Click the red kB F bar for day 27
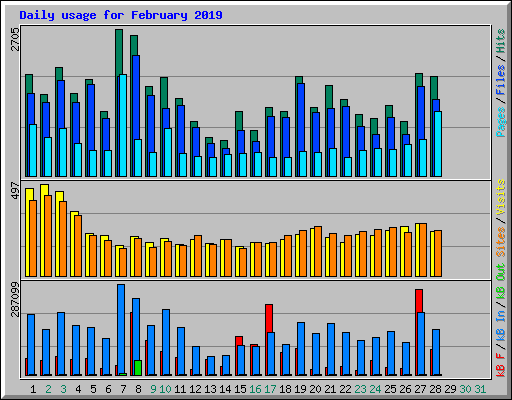 pyautogui.click(x=419, y=301)
